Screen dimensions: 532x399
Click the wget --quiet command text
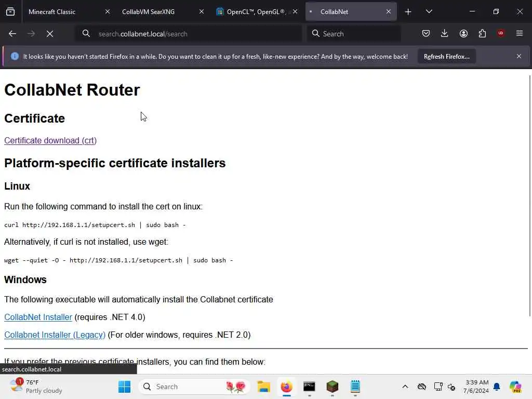click(x=118, y=260)
